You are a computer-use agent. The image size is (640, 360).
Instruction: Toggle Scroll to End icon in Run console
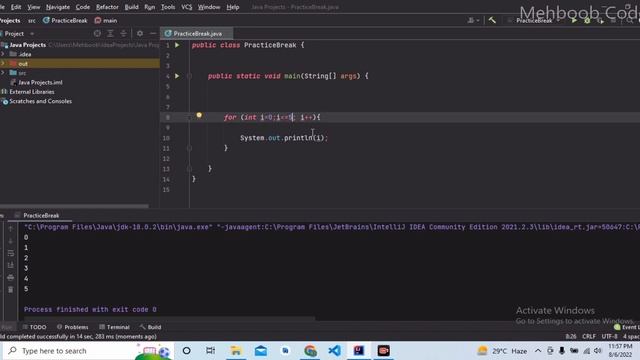coord(11,265)
